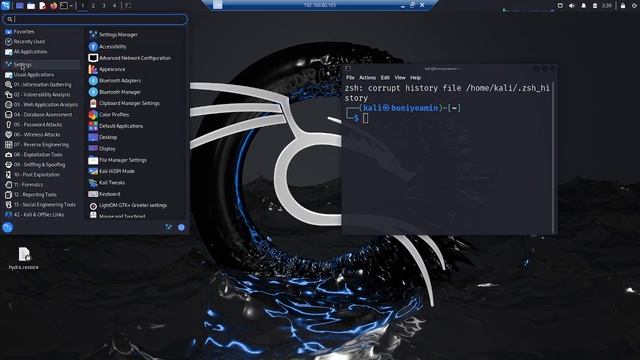640x360 pixels.
Task: Open the Kali applications menu logo
Action: pyautogui.click(x=5, y=5)
